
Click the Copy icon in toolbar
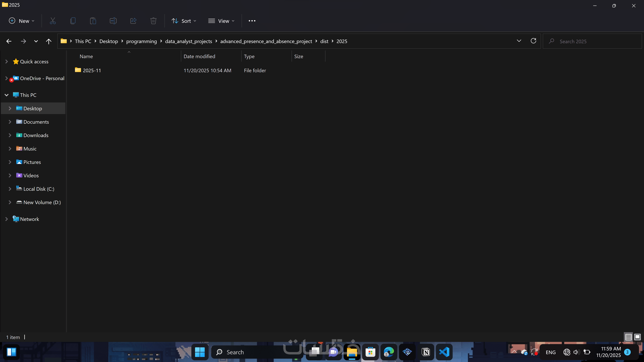[73, 21]
